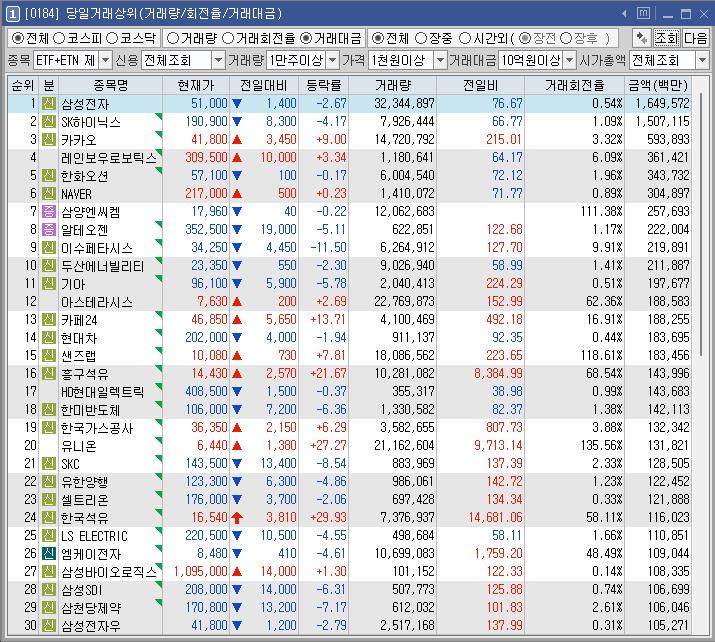Open stock 레인보우로보틱스
Viewport: 715px width, 642px height.
(109, 158)
